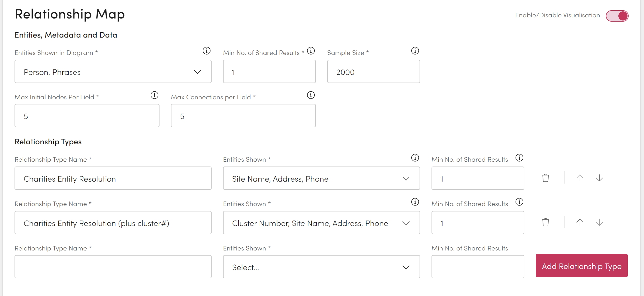The image size is (644, 296).
Task: Toggle the Enable/Disable Visualisation switch
Action: point(617,16)
